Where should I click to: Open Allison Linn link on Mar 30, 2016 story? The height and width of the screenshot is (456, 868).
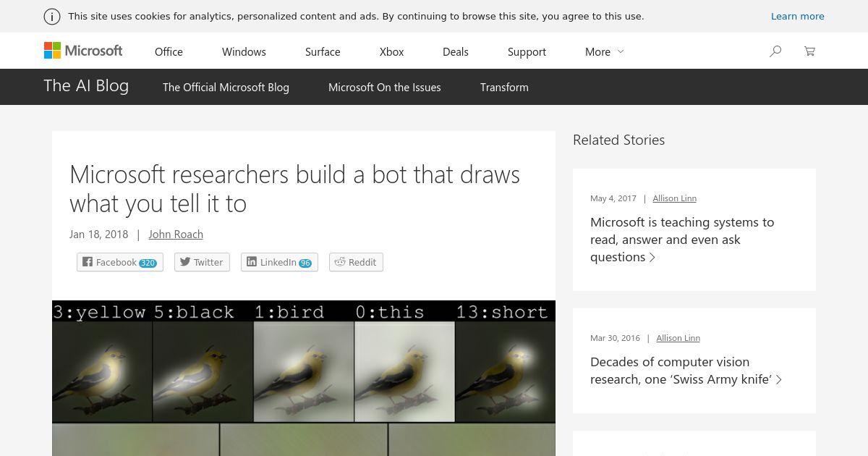point(678,338)
